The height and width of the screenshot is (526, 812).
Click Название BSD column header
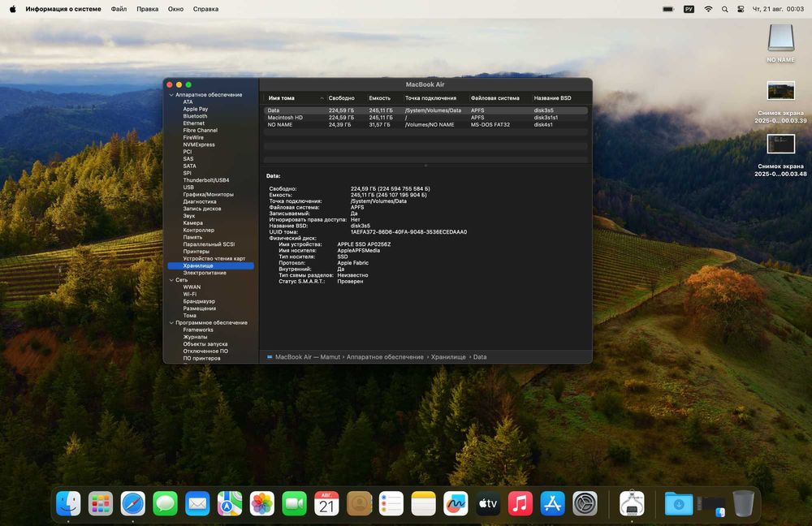click(x=552, y=98)
